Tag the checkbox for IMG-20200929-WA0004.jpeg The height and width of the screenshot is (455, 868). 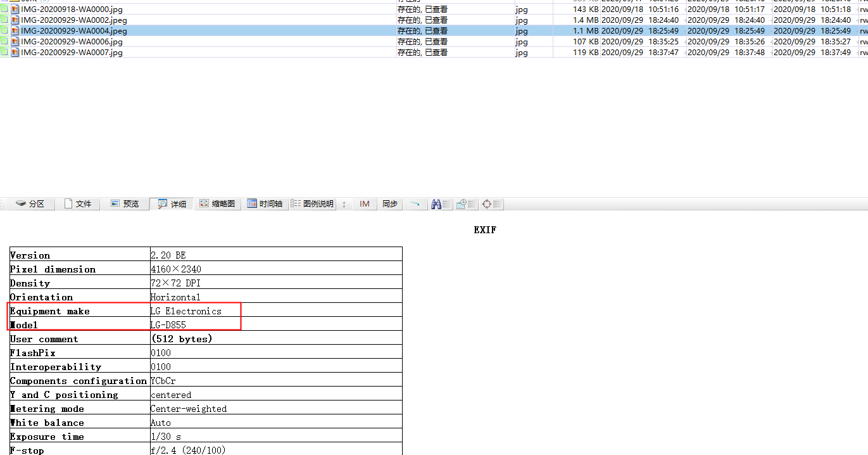(x=4, y=30)
